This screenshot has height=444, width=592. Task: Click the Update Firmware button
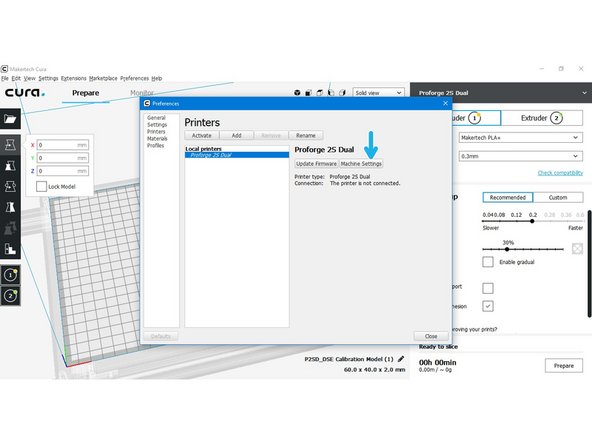(x=316, y=164)
